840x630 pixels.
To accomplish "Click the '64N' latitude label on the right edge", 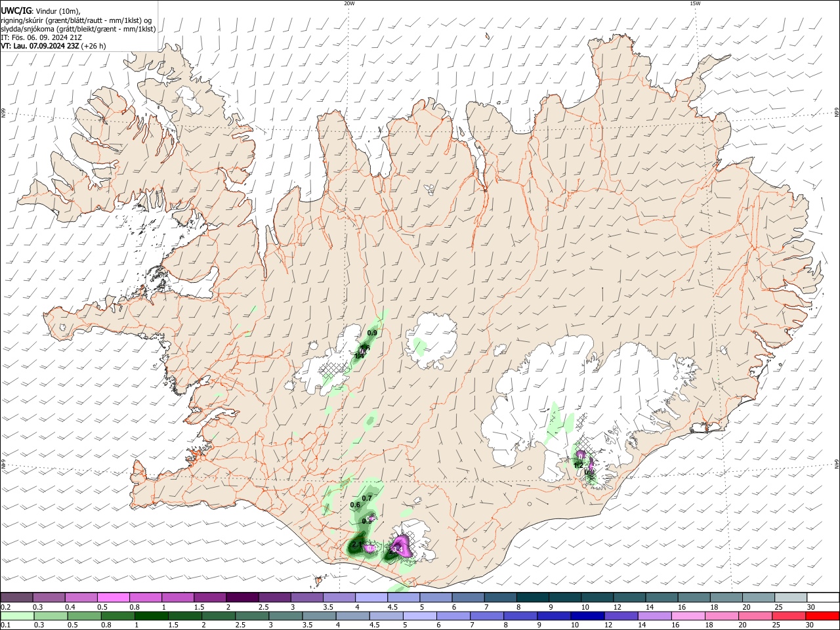I will click(837, 463).
